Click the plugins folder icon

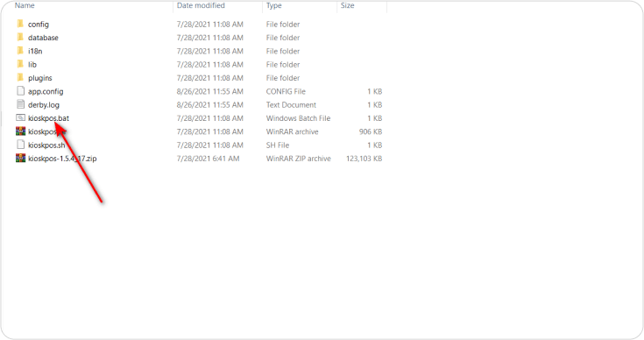click(x=20, y=78)
